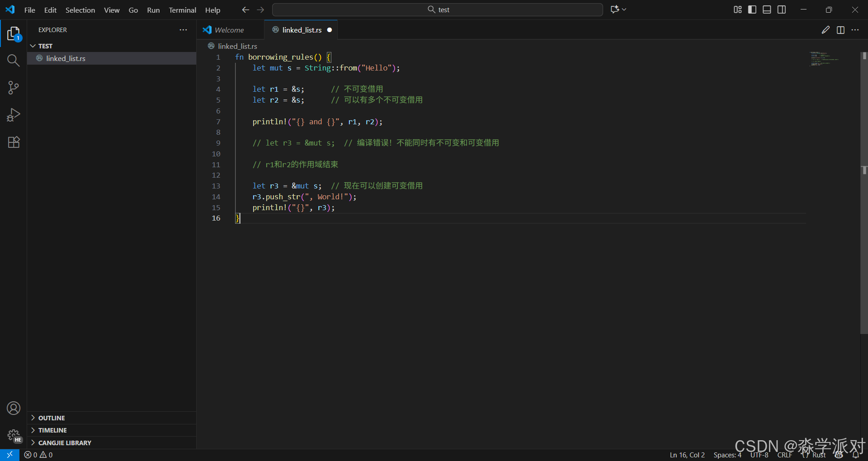Click linked_list.rs breadcrumb
The width and height of the screenshot is (868, 461).
[x=237, y=46]
